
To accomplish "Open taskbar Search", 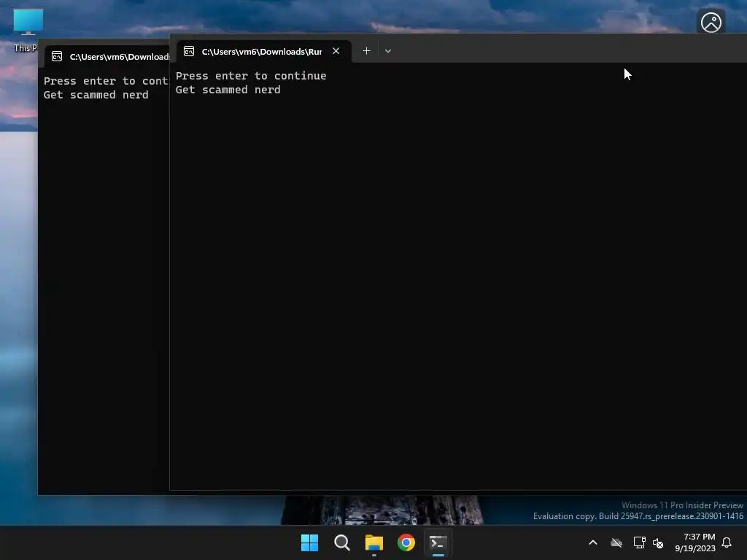I will point(342,542).
